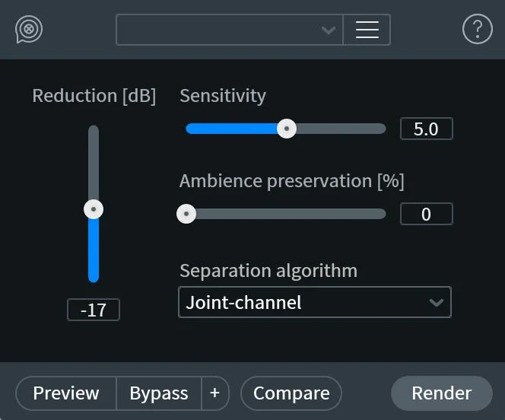
Task: Open the Separation algorithm Joint-channel dropdown
Action: click(315, 302)
